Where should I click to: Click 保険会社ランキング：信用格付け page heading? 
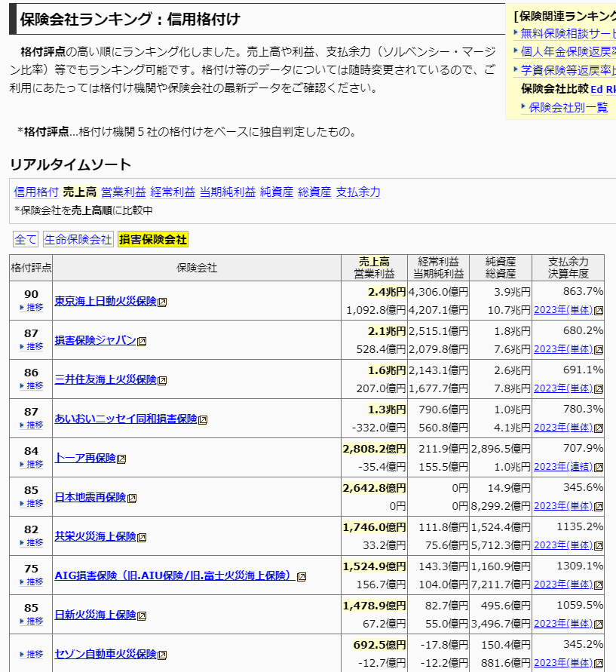pyautogui.click(x=130, y=20)
